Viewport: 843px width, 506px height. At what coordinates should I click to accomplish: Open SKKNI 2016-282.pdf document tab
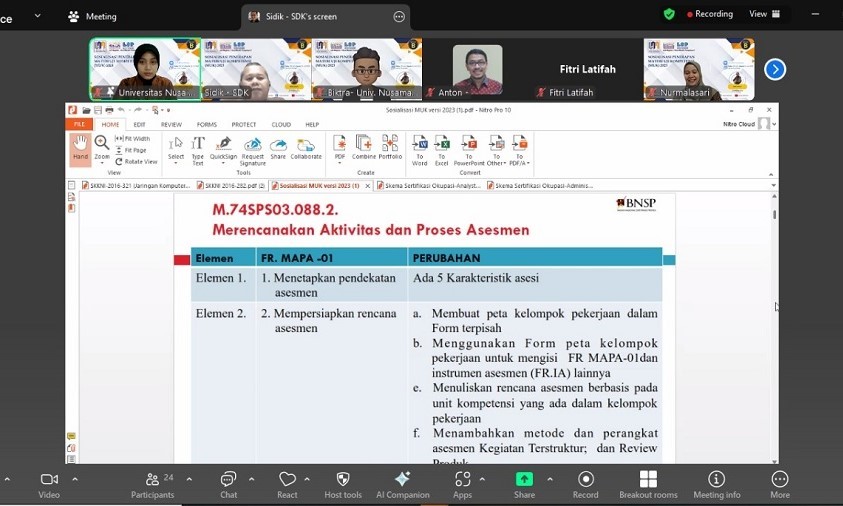231,186
